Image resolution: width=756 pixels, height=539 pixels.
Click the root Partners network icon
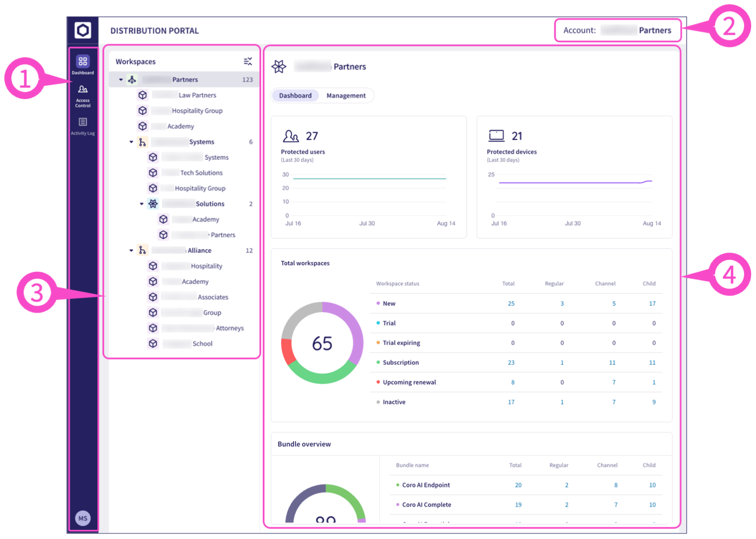pyautogui.click(x=132, y=80)
